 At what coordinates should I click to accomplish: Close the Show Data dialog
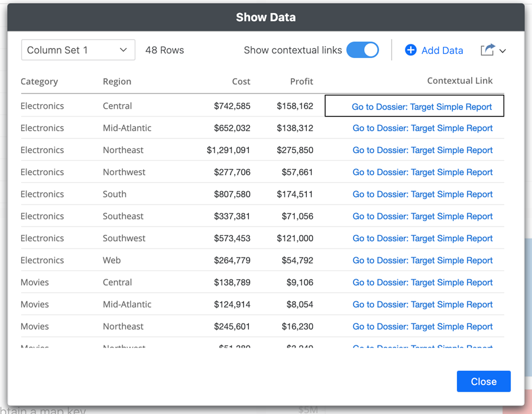(483, 381)
